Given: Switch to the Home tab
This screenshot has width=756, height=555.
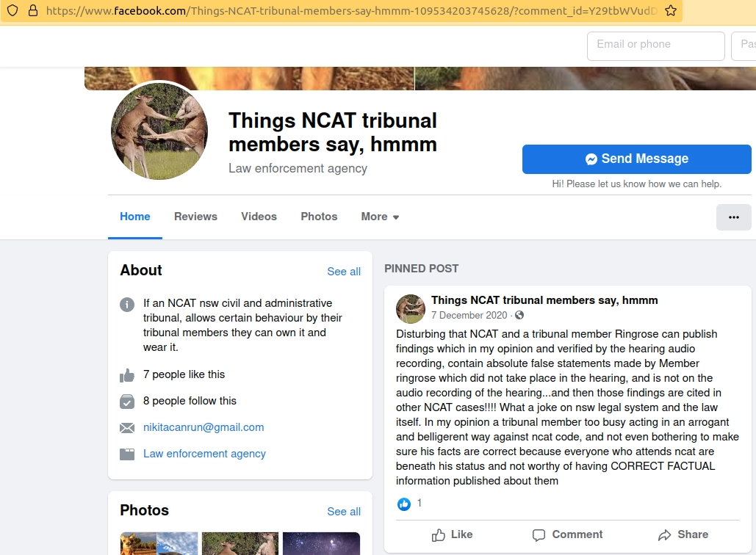Looking at the screenshot, I should 135,217.
